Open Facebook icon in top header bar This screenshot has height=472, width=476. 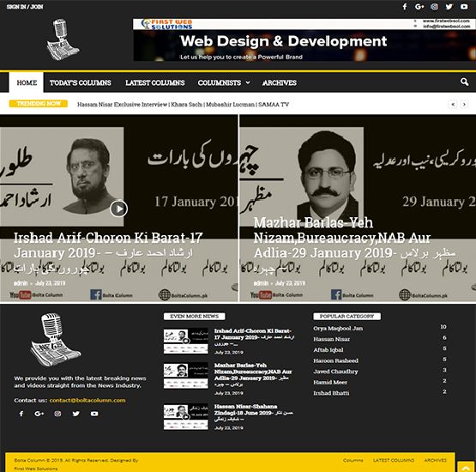pyautogui.click(x=405, y=7)
